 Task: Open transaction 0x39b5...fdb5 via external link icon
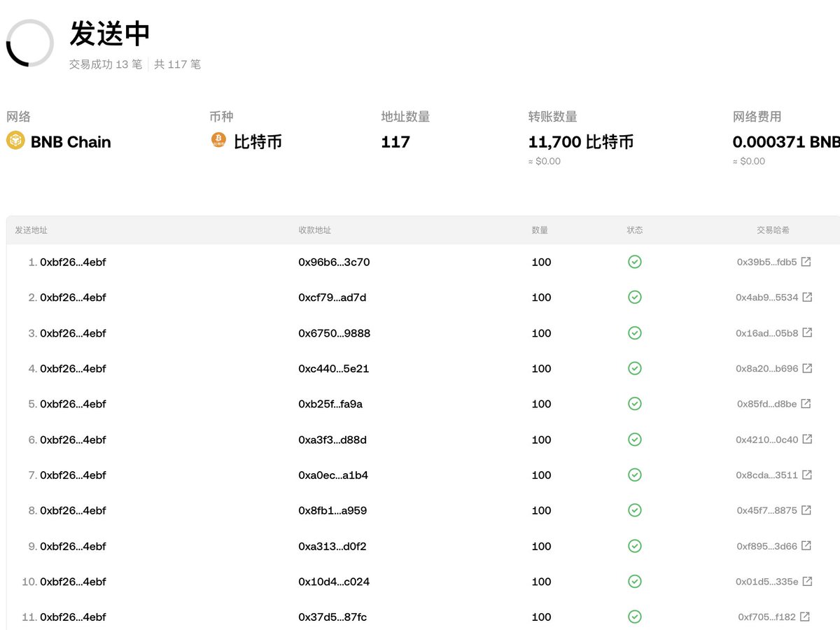(808, 261)
